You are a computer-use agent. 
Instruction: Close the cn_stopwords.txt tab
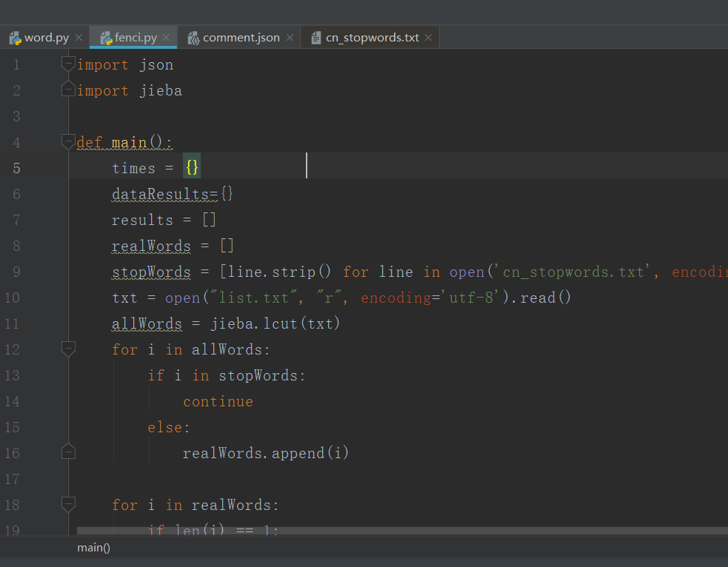click(428, 38)
